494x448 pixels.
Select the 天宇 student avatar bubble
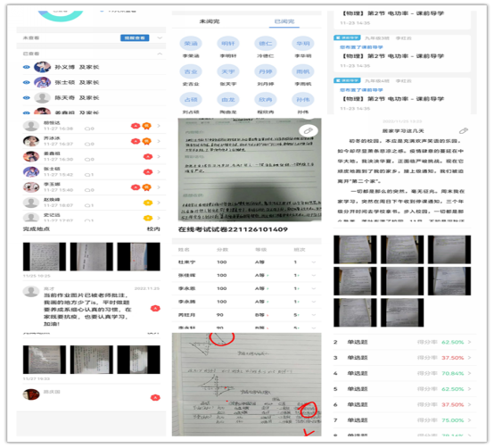228,71
